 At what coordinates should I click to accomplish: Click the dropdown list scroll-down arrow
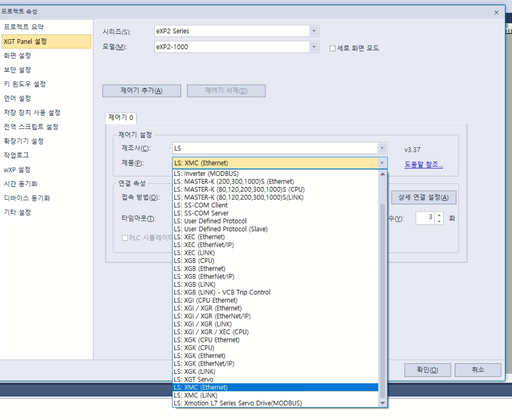tap(382, 404)
